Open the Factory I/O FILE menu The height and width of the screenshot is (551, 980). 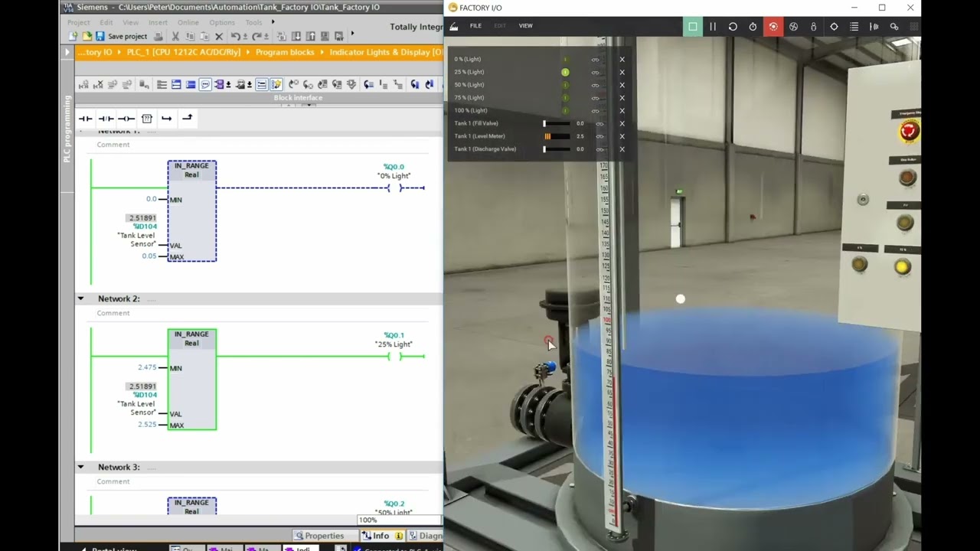coord(475,26)
